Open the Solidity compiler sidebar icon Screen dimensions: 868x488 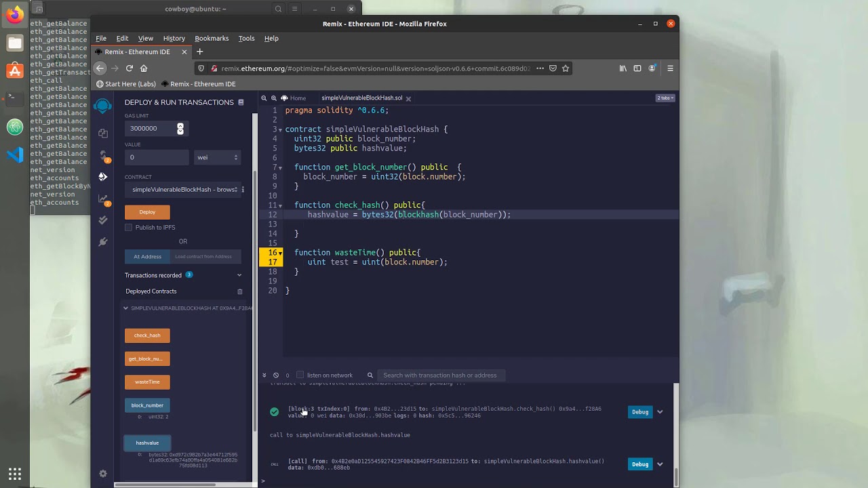103,155
